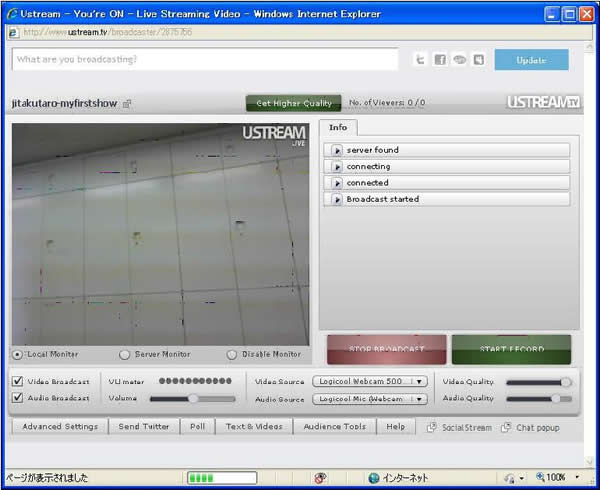Image resolution: width=600 pixels, height=490 pixels.
Task: Click the Internet Explorer logo in title bar
Action: click(12, 14)
